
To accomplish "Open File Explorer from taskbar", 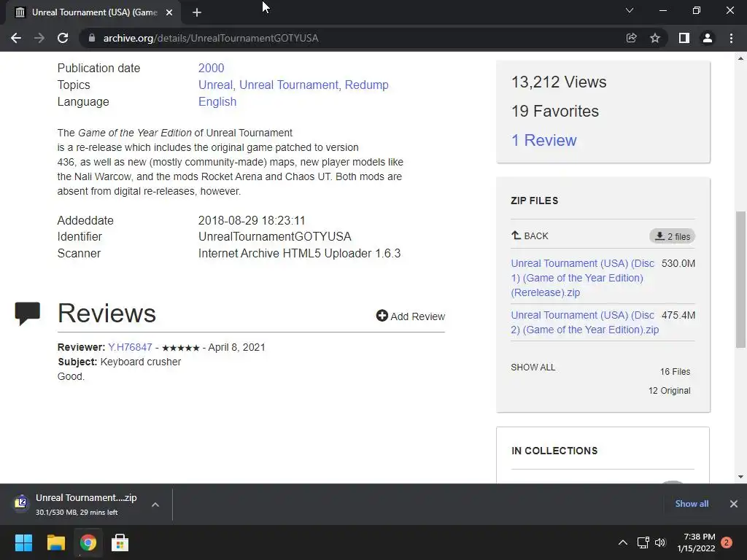I will click(x=55, y=542).
